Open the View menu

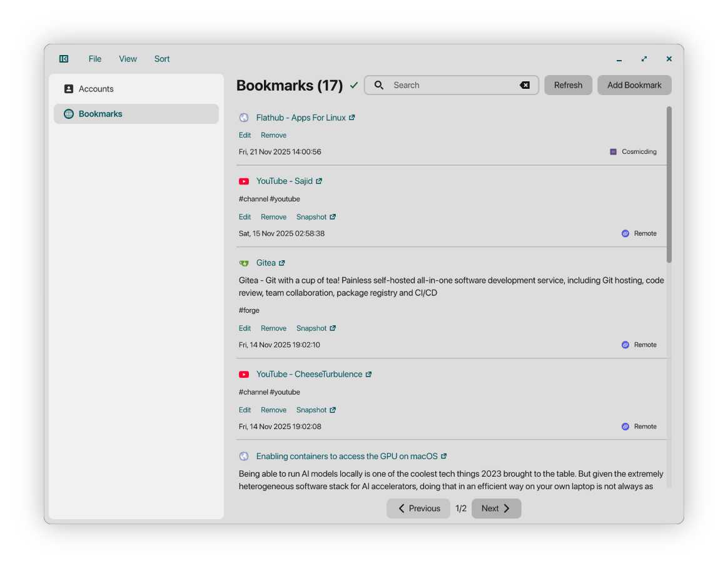click(128, 59)
